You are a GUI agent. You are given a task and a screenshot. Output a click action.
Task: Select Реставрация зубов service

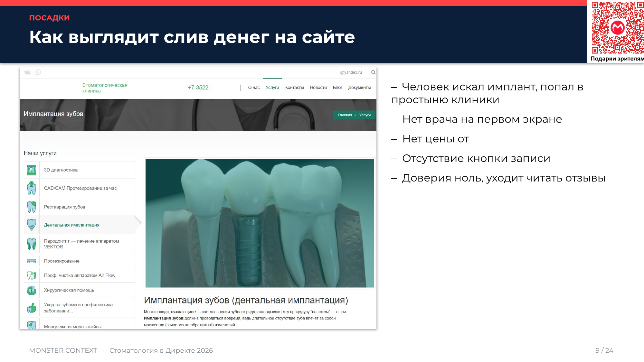[79, 207]
